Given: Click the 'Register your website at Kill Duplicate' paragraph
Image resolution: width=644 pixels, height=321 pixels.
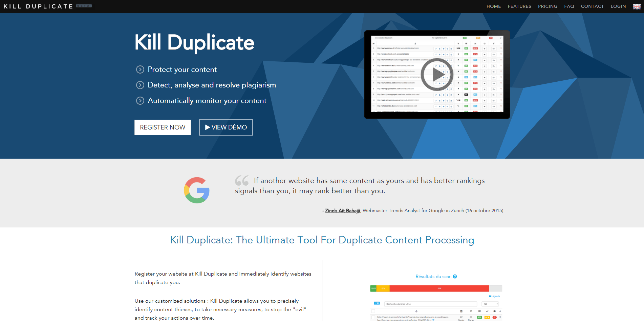Looking at the screenshot, I should [x=223, y=278].
